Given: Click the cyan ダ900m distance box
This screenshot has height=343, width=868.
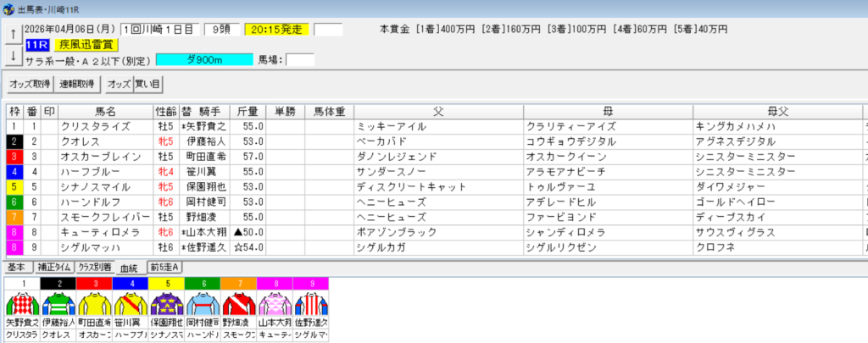Looking at the screenshot, I should 205,60.
